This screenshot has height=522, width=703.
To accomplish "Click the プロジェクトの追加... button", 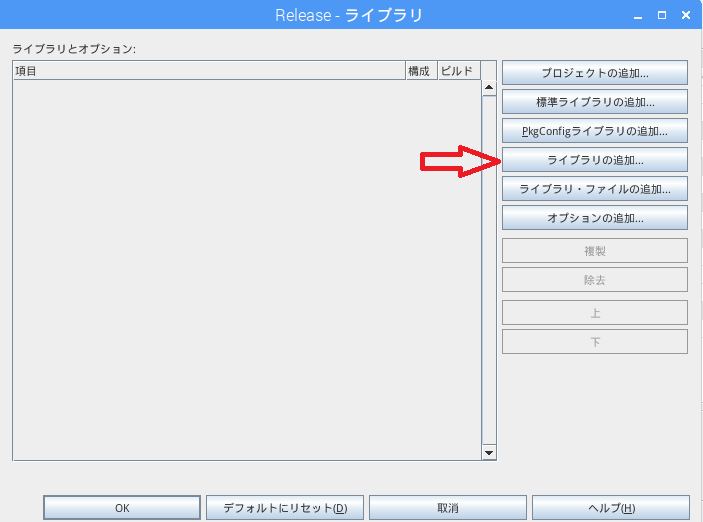I will (x=594, y=73).
